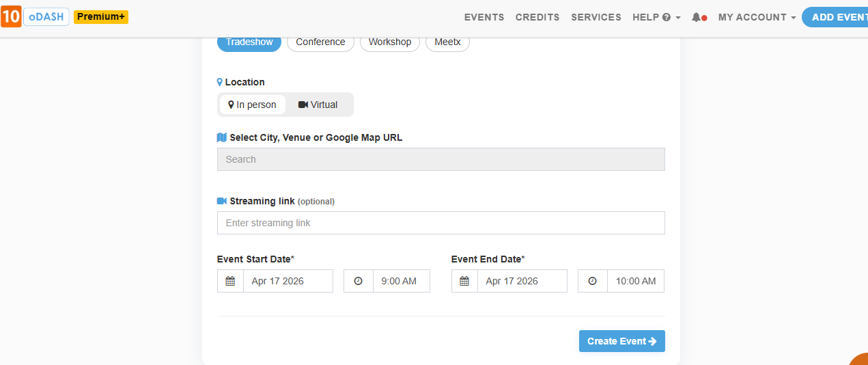Viewport: 868px width, 365px height.
Task: Open the notification bell icon
Action: point(697,17)
